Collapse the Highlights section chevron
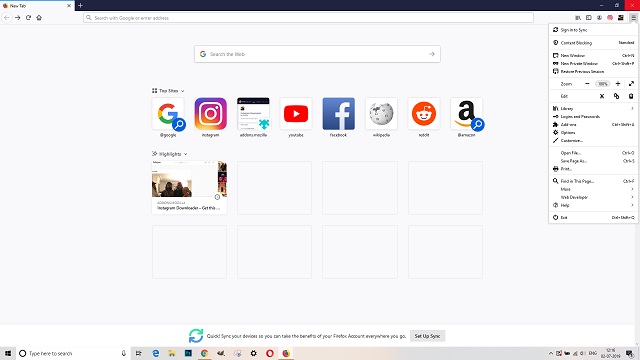The image size is (640, 360). (x=185, y=154)
